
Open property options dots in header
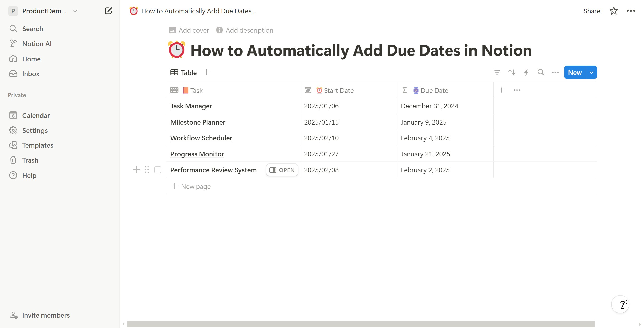click(517, 90)
